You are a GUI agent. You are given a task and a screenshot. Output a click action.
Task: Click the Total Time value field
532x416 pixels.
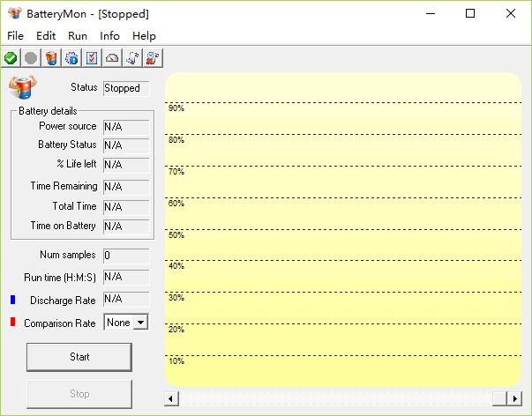point(126,207)
